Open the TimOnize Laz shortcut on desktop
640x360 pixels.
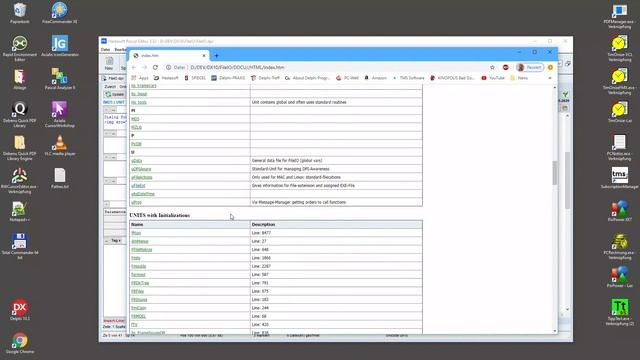click(620, 112)
